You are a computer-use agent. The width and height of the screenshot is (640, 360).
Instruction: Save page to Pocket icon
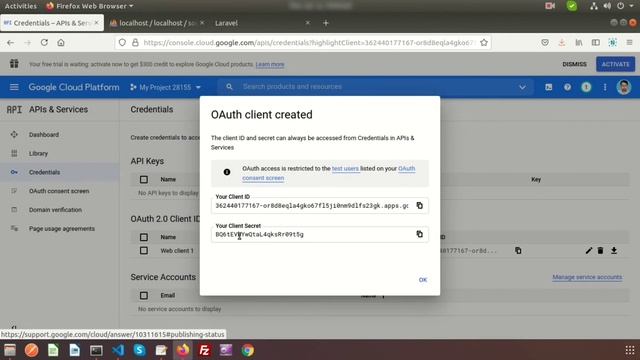[x=545, y=42]
